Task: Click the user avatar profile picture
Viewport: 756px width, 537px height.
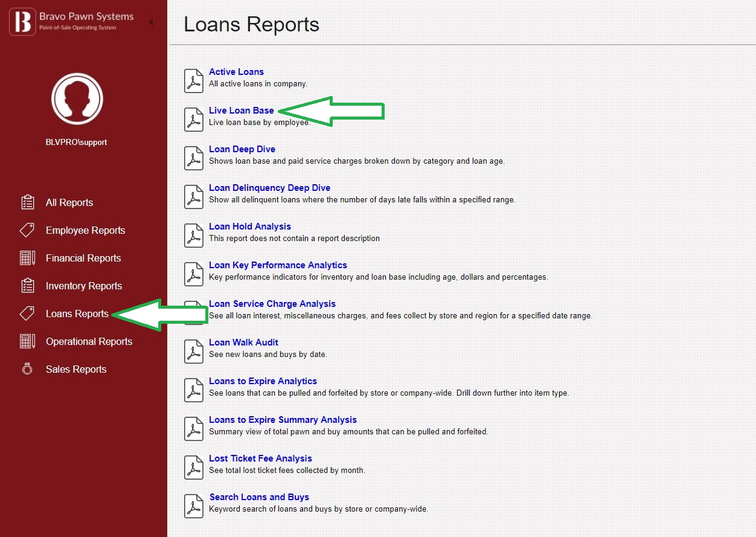Action: (x=77, y=98)
